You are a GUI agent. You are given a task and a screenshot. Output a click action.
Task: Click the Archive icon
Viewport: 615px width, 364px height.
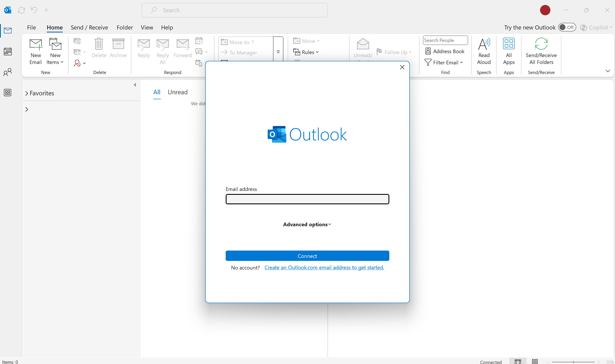(118, 48)
